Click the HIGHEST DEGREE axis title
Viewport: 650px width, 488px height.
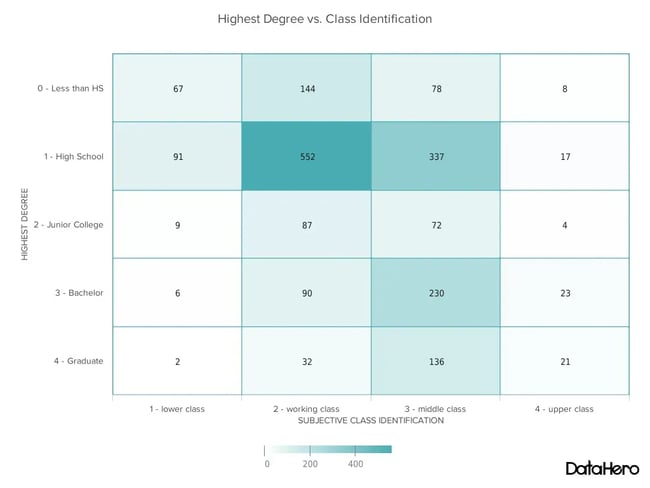click(24, 223)
